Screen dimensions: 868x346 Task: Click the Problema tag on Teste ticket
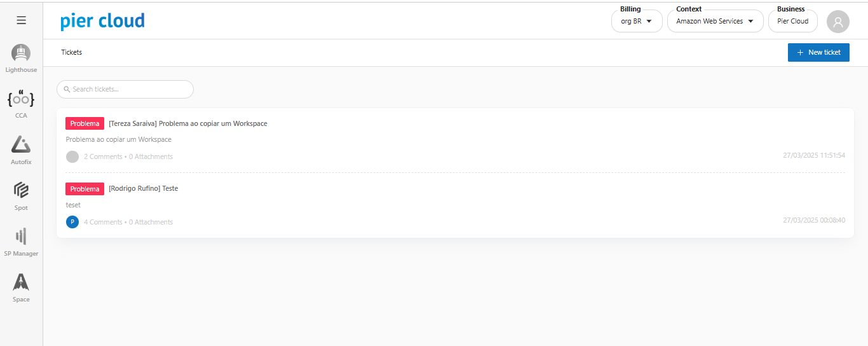click(x=85, y=189)
